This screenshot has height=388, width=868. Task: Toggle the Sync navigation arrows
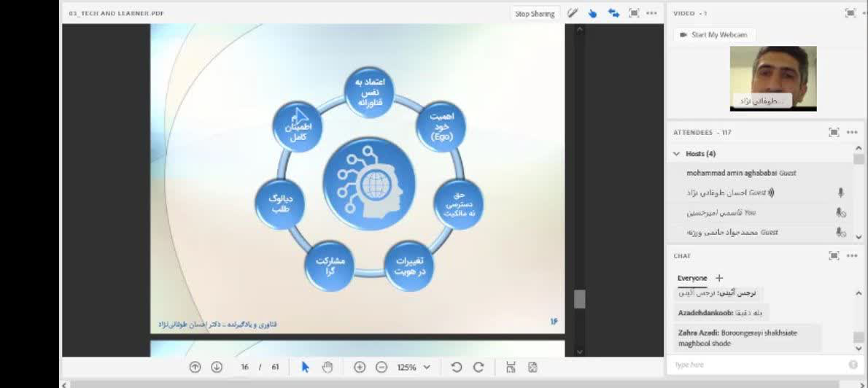613,13
